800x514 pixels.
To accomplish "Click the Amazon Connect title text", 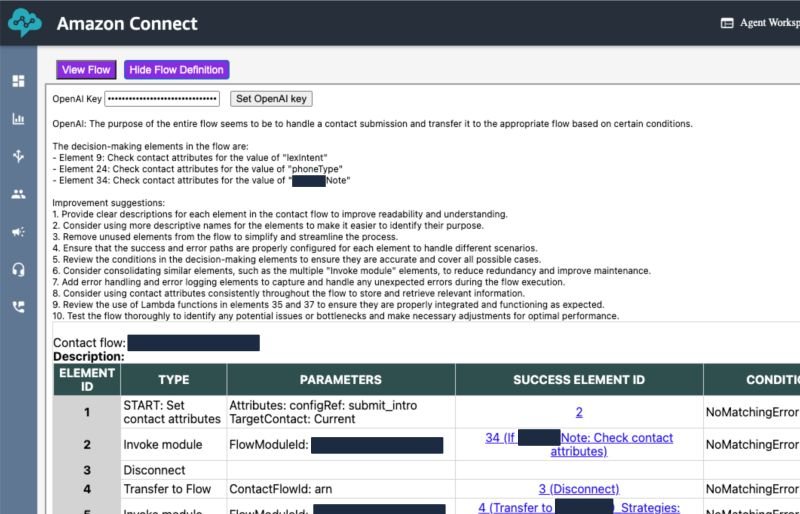I will coord(127,23).
